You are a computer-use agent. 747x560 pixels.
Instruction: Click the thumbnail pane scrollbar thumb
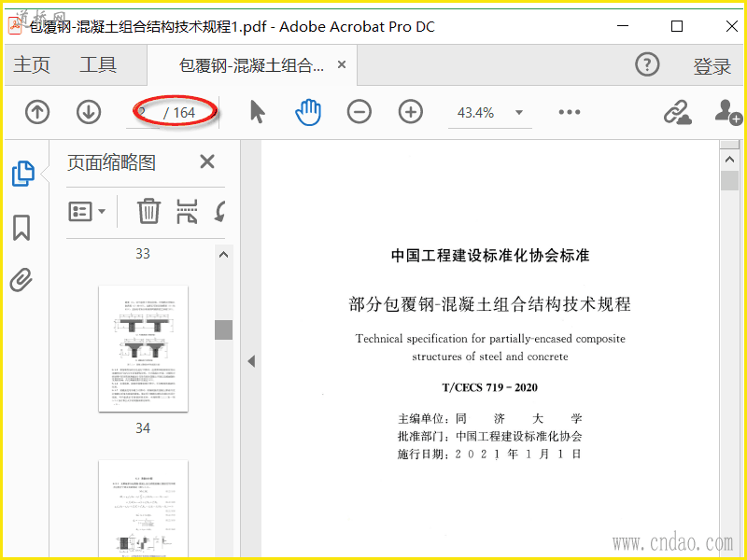pos(223,329)
